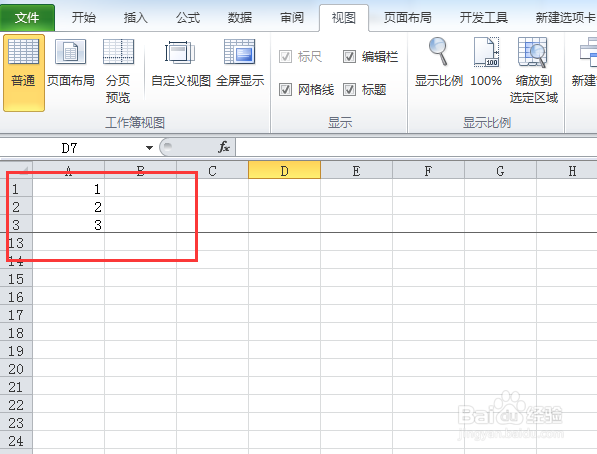Open the New Tab (新建选项卡) ribbon tab

point(565,17)
